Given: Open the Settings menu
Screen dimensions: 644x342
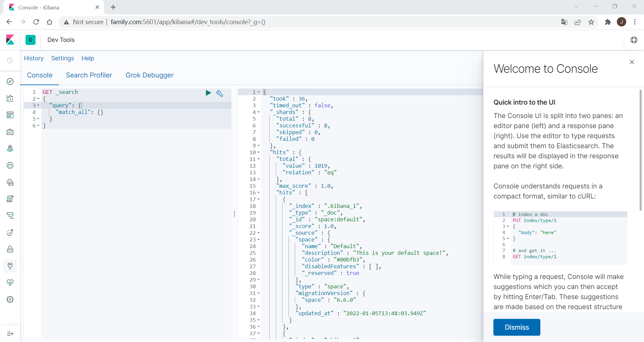Looking at the screenshot, I should [63, 58].
